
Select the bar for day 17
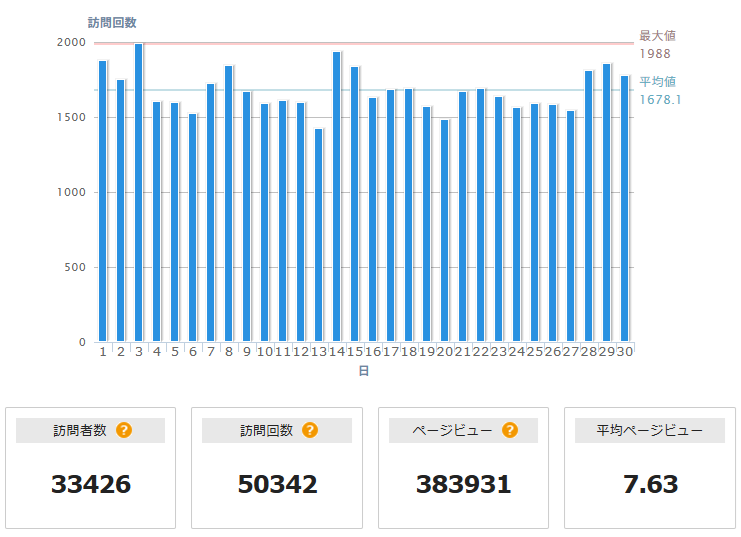coord(390,216)
